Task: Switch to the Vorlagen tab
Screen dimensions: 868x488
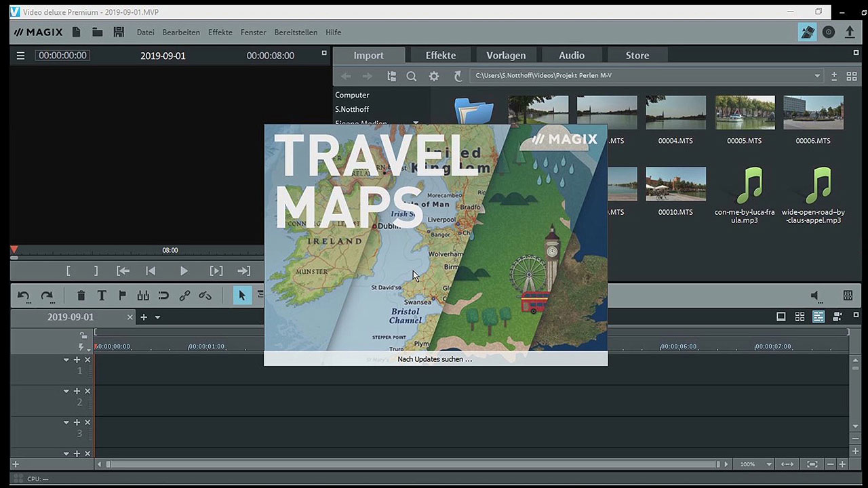Action: tap(506, 56)
